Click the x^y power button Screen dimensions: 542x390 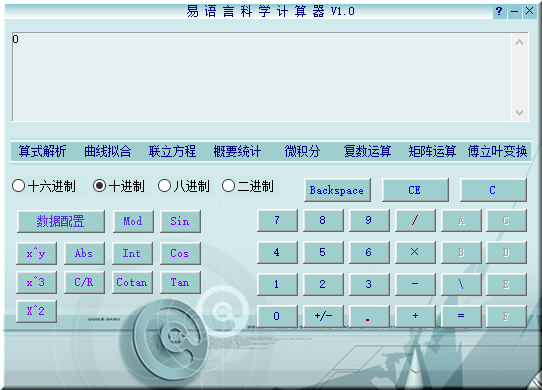click(x=36, y=253)
